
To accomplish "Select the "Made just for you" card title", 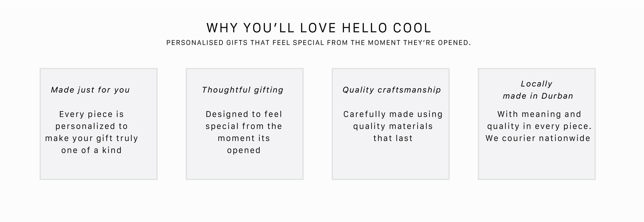I will pyautogui.click(x=91, y=90).
